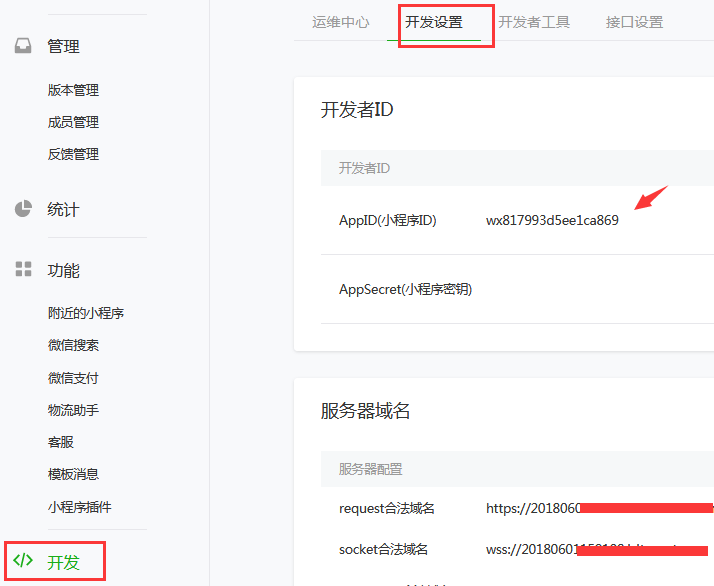Open the 运维中心 tab
714x586 pixels.
(x=340, y=22)
